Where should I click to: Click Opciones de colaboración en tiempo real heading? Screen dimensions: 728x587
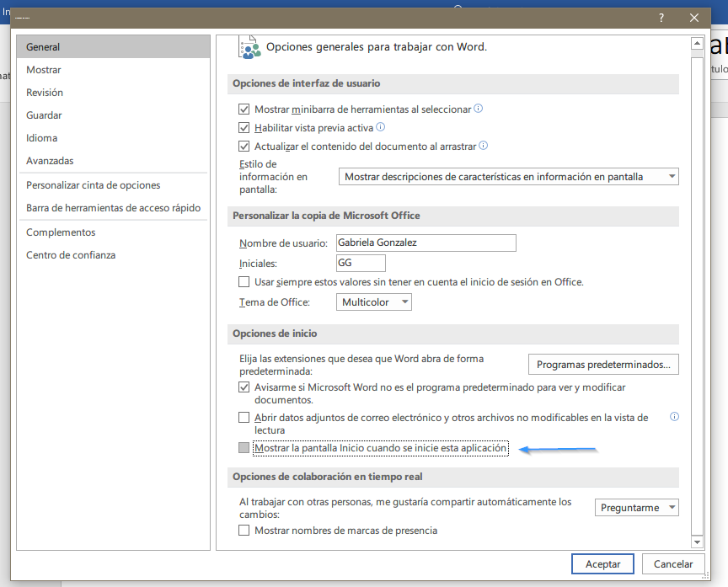coord(327,477)
